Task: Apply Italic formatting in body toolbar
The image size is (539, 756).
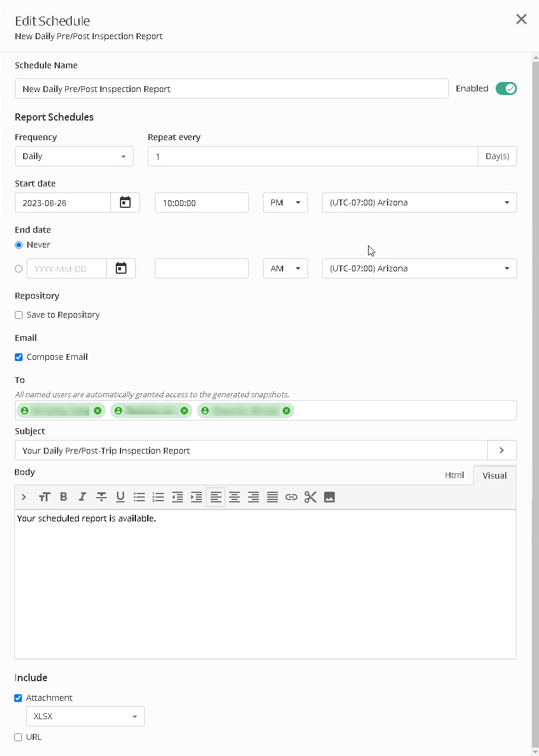Action: tap(83, 497)
